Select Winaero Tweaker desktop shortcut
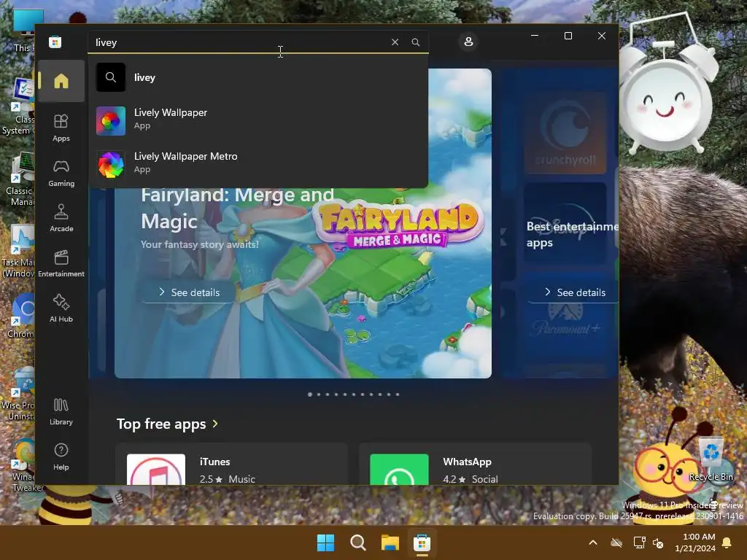 pos(21,465)
